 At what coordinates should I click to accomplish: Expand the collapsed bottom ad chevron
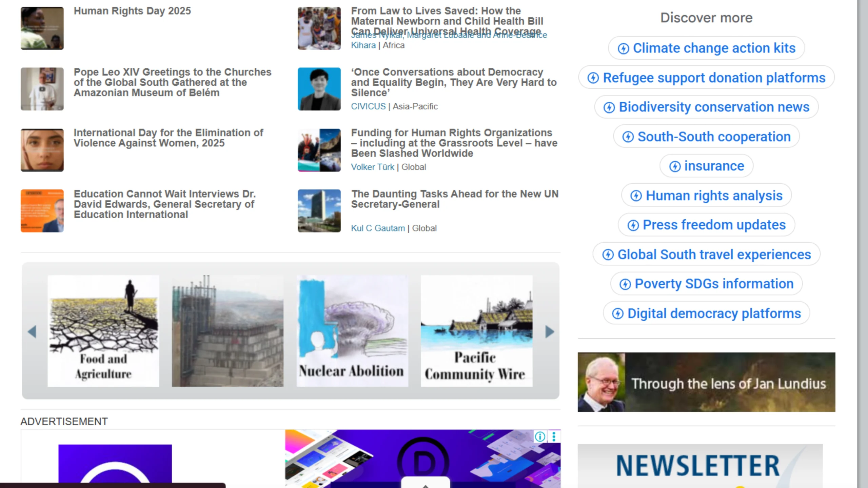[426, 484]
